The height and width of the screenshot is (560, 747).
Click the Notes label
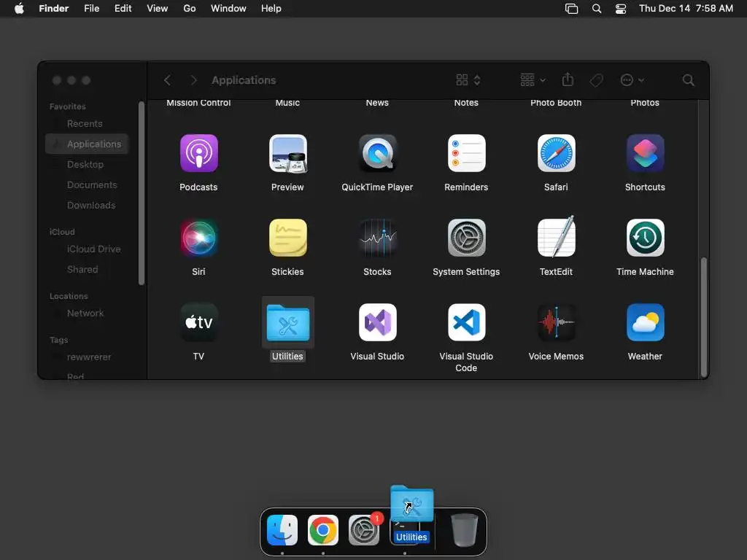(466, 103)
